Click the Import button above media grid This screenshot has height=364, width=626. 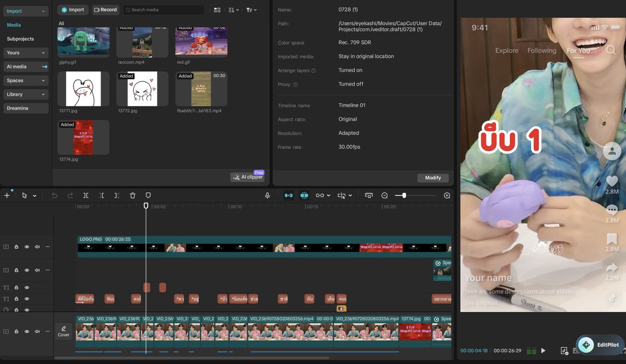[x=73, y=10]
